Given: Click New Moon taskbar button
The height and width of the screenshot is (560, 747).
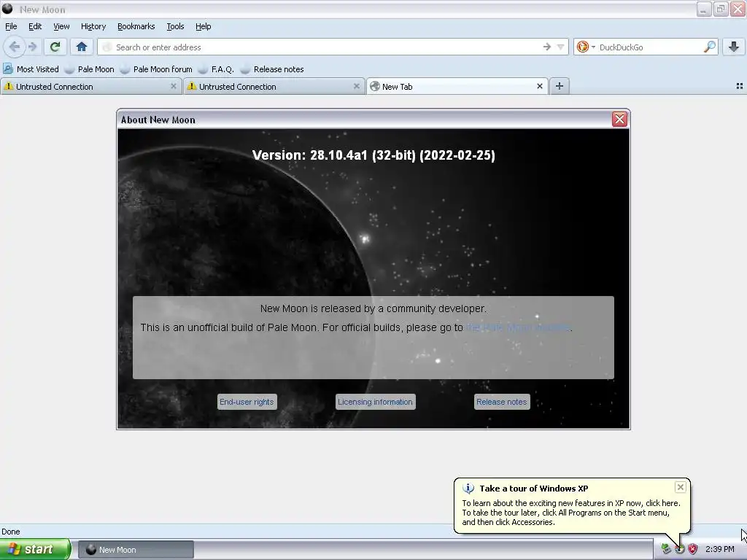Looking at the screenshot, I should click(136, 550).
